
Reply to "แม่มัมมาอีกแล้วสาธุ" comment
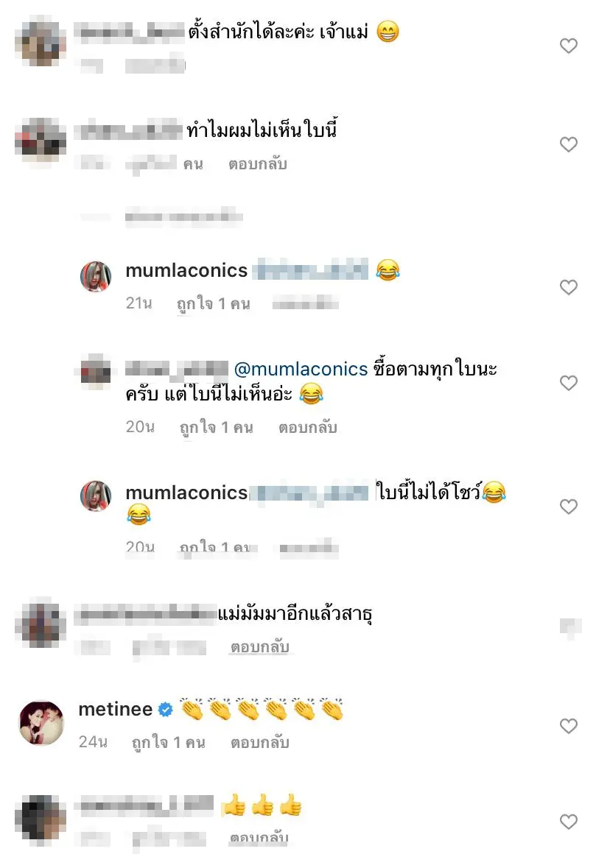point(260,647)
